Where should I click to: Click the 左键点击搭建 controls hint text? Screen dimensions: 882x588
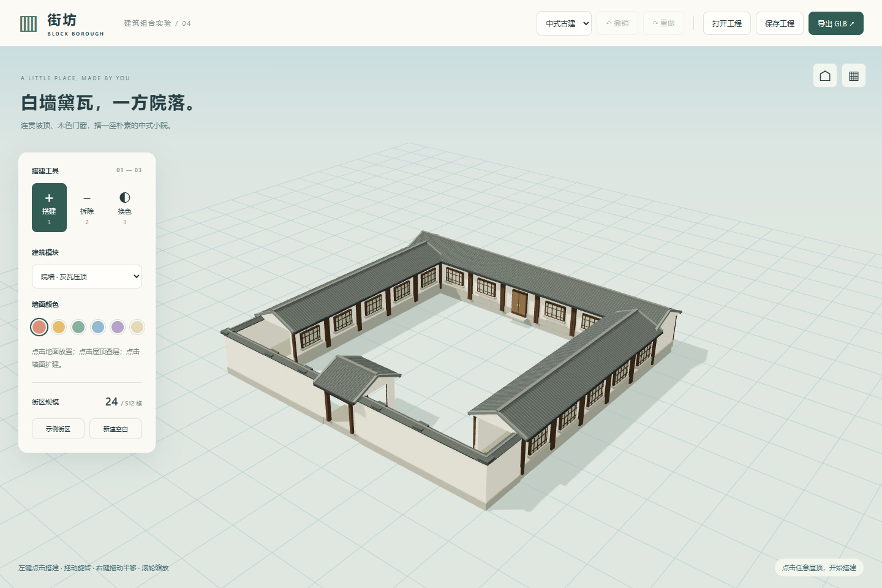click(x=93, y=568)
